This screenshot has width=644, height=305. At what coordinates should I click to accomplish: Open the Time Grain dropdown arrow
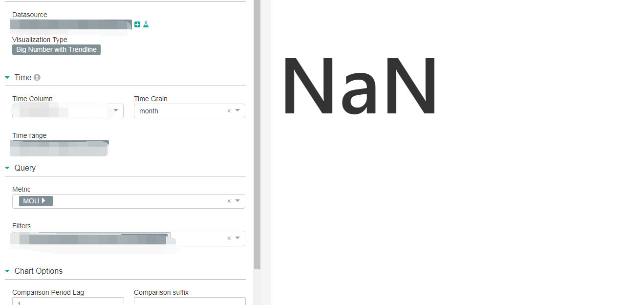[237, 110]
